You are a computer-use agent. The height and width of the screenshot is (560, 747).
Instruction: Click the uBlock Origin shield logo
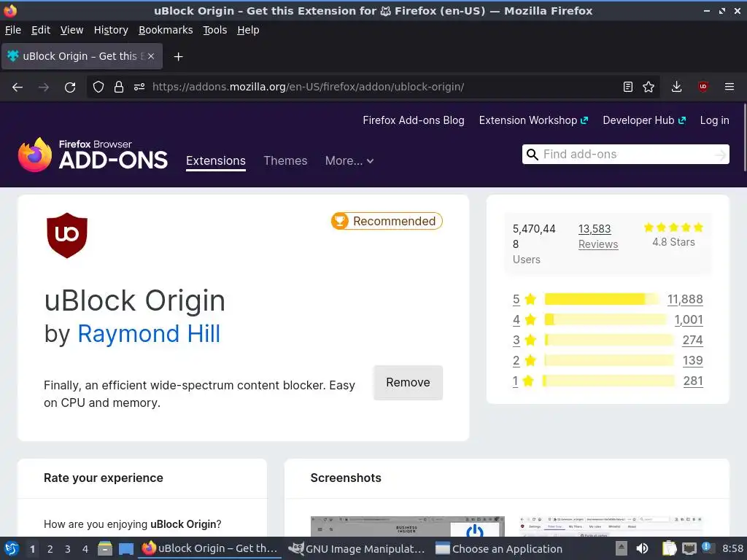click(x=67, y=236)
